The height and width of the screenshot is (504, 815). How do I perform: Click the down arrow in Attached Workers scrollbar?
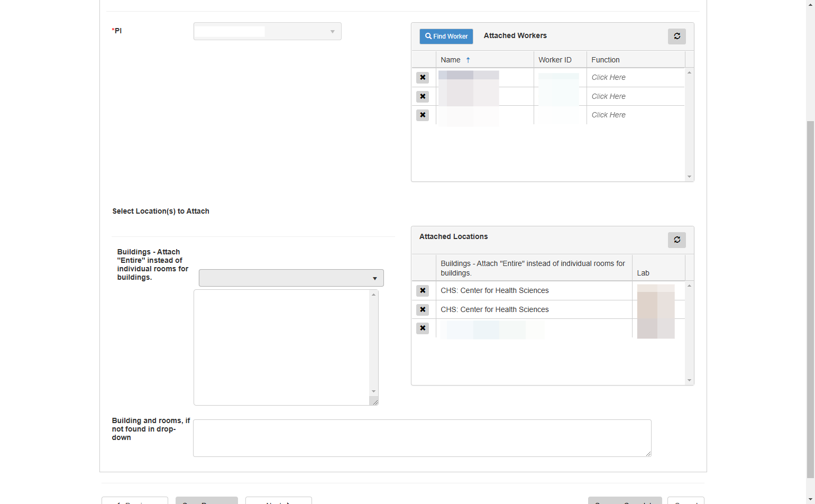tap(689, 177)
